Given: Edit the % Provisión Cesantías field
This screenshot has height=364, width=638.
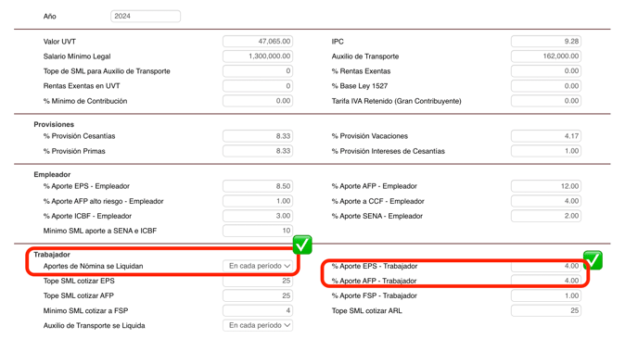Looking at the screenshot, I should coord(258,136).
